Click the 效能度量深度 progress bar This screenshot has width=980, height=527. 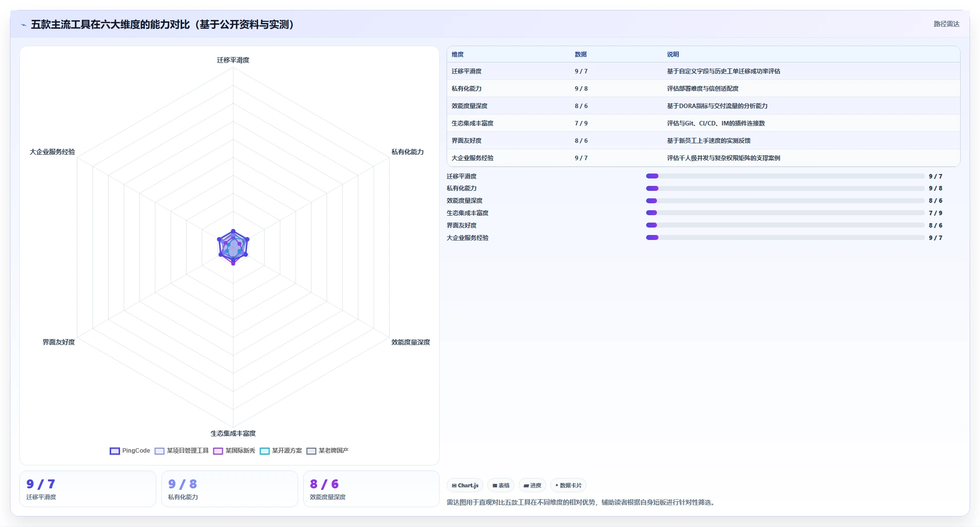(x=785, y=201)
